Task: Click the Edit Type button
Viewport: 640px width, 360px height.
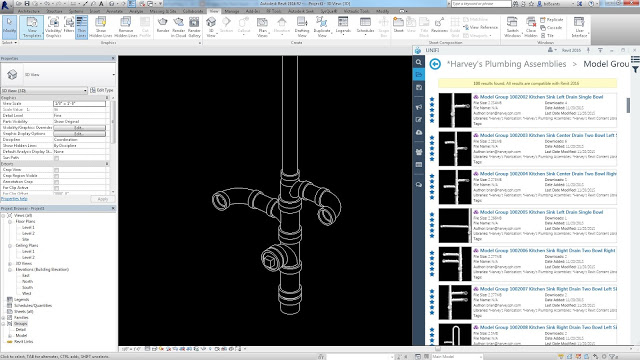Action: point(102,90)
